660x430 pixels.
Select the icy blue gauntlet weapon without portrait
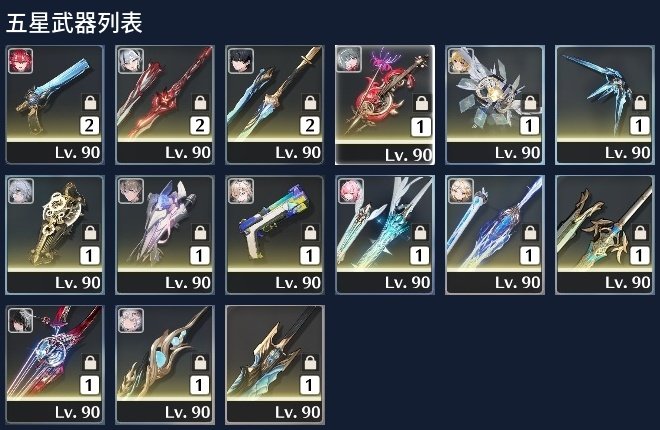[x=605, y=105]
